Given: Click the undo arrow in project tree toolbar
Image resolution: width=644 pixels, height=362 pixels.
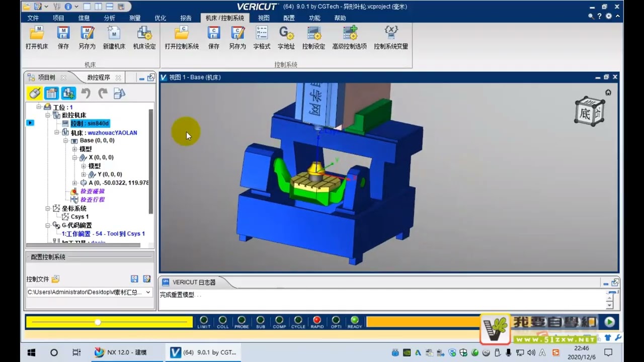Looking at the screenshot, I should pyautogui.click(x=86, y=93).
